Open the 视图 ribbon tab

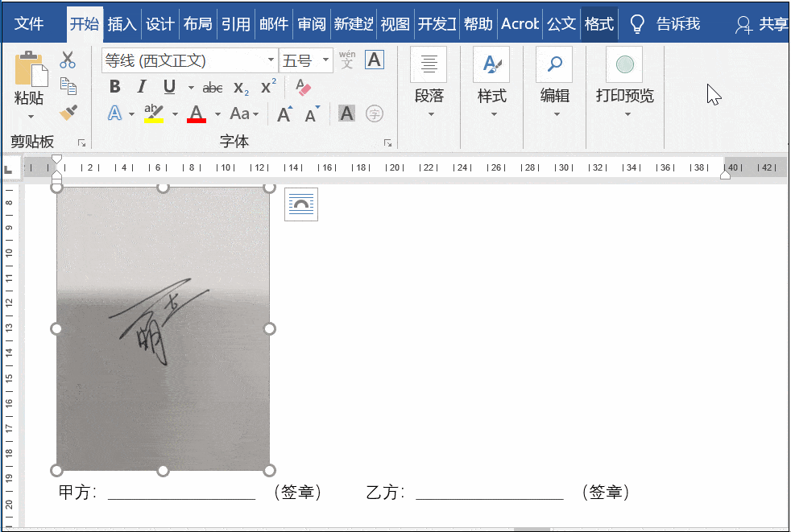(x=394, y=24)
